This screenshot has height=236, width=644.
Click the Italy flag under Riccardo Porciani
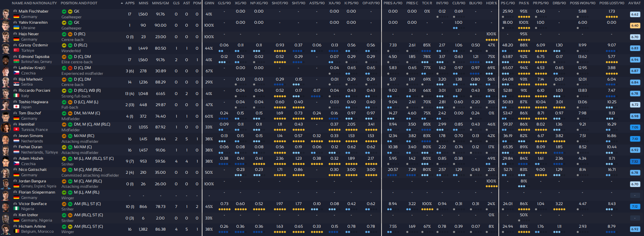pyautogui.click(x=16, y=96)
